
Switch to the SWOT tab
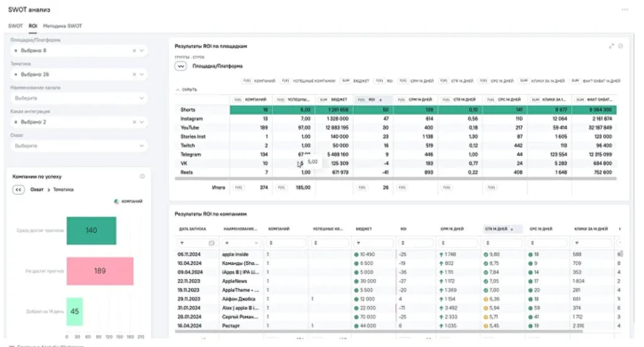(x=15, y=26)
